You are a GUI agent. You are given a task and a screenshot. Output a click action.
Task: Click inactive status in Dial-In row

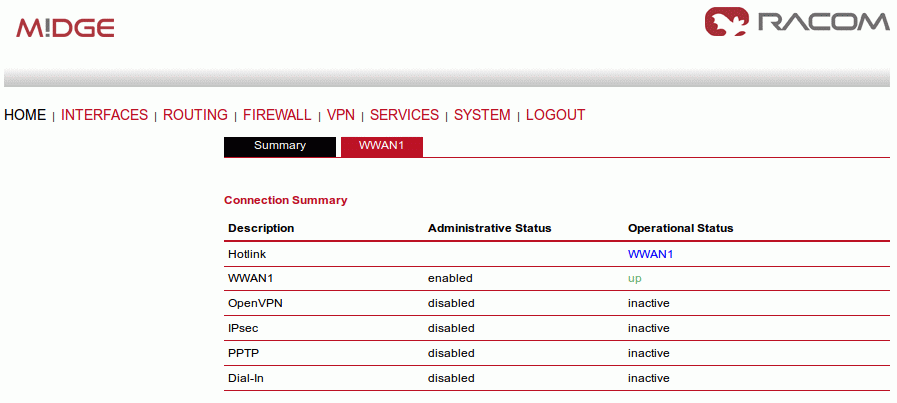[x=649, y=378]
